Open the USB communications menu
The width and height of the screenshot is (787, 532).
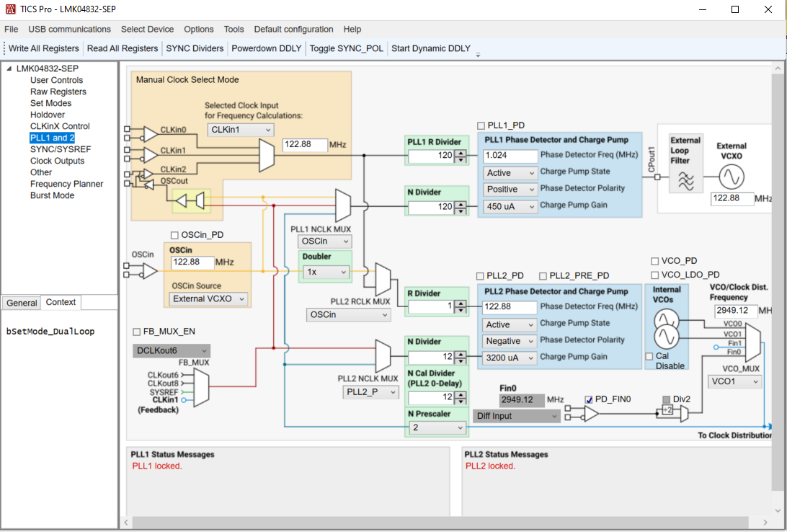pos(69,29)
